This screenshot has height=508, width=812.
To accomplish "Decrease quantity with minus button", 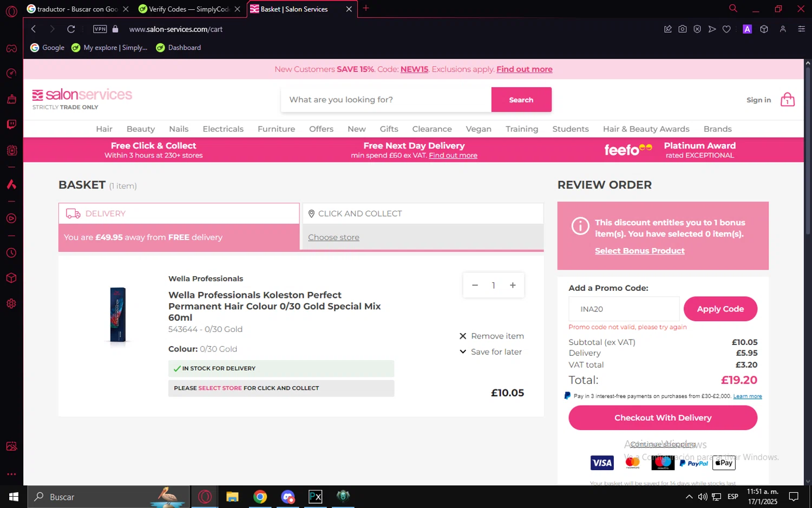I will 475,285.
